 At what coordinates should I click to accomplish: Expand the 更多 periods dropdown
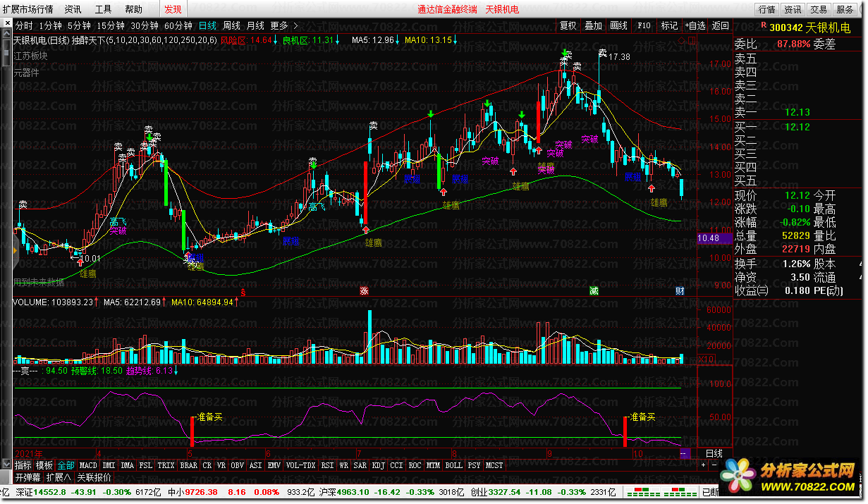283,26
